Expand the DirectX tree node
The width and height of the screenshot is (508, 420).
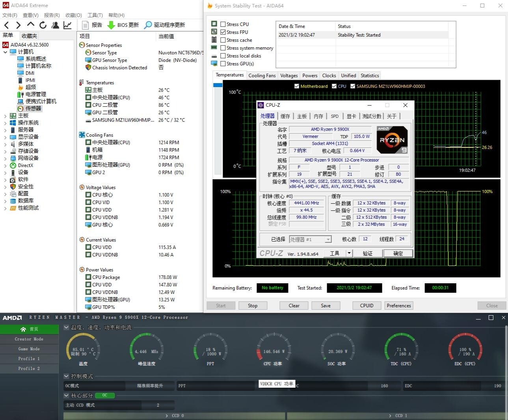[5, 165]
